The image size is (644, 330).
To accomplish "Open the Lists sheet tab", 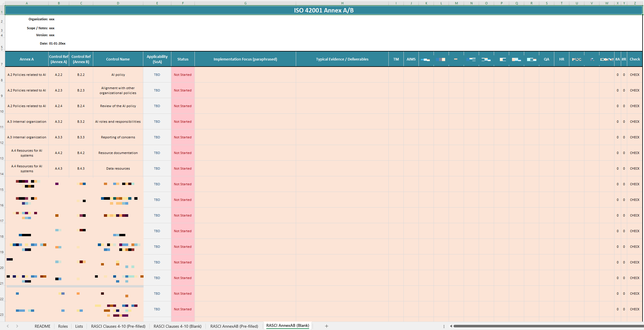I will [x=79, y=326].
